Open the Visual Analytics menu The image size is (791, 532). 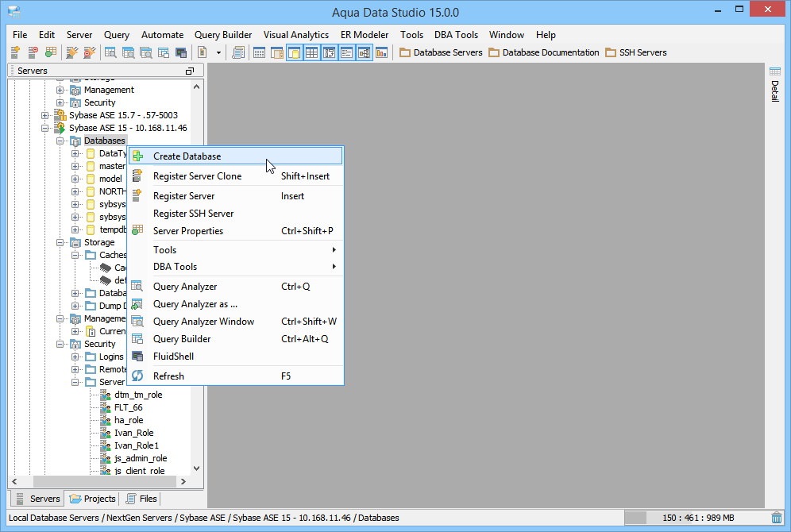(295, 35)
